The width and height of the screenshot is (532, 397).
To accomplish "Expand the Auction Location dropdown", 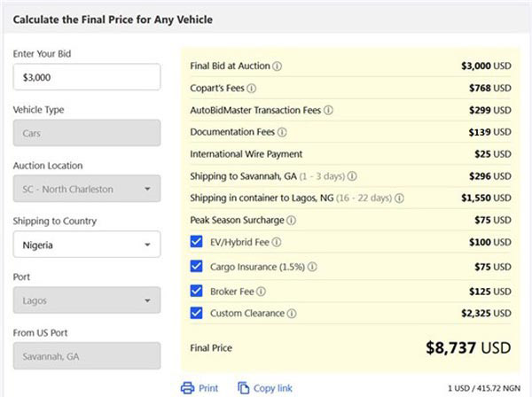I will point(87,188).
